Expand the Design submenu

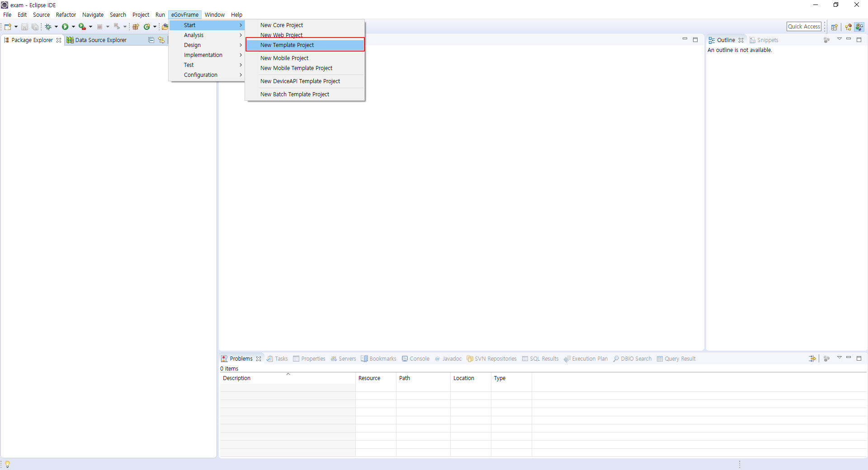207,45
